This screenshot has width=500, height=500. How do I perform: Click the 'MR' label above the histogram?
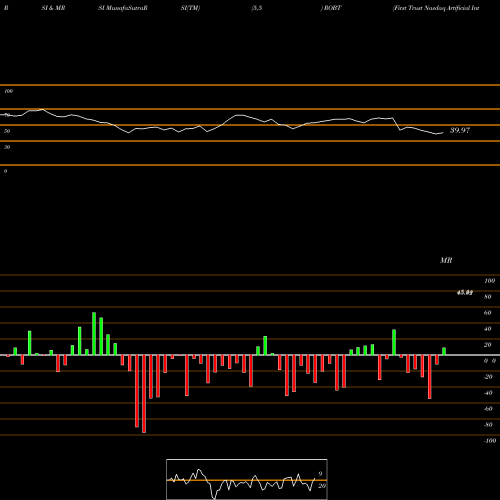(x=446, y=260)
